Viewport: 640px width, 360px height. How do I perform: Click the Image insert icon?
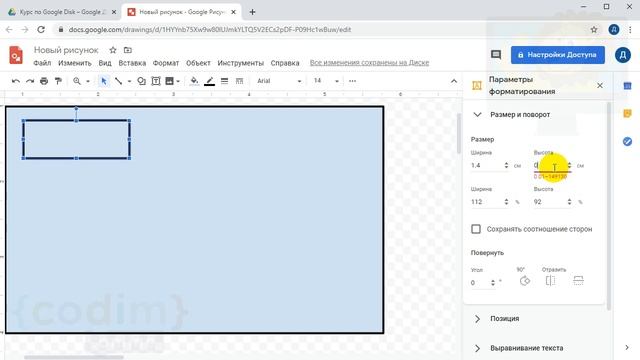(169, 81)
